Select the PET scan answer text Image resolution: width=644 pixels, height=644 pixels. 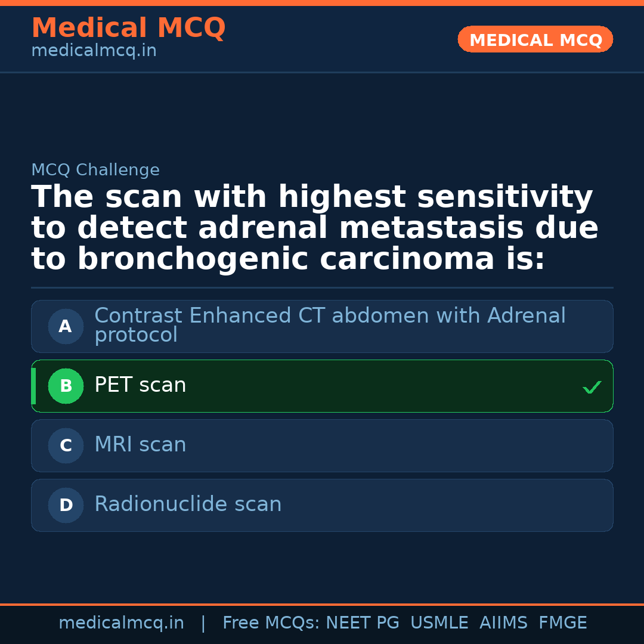pyautogui.click(x=140, y=386)
